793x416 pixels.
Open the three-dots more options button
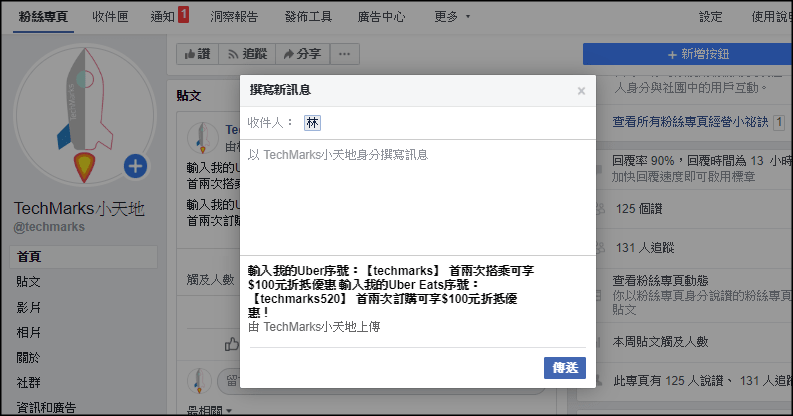tap(344, 54)
